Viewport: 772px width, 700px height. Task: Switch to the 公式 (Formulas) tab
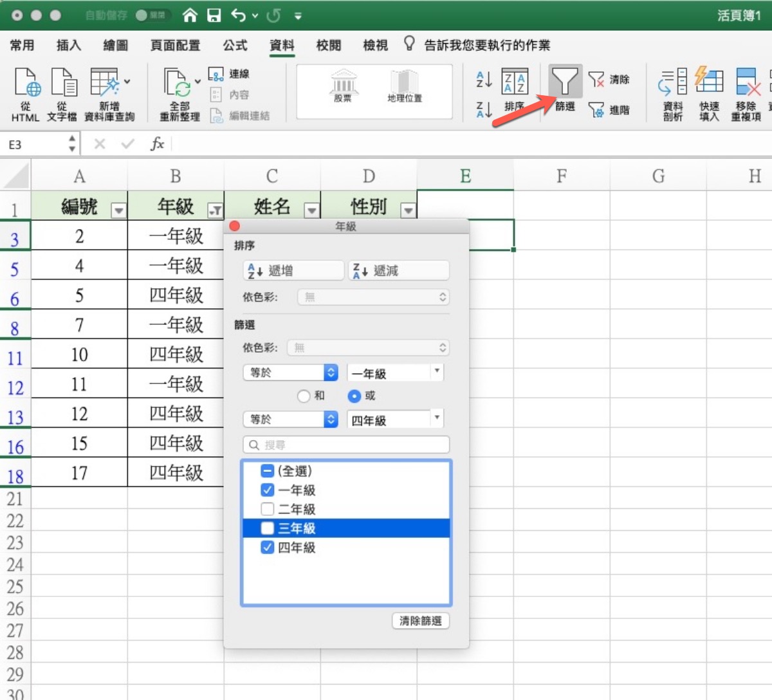tap(235, 45)
